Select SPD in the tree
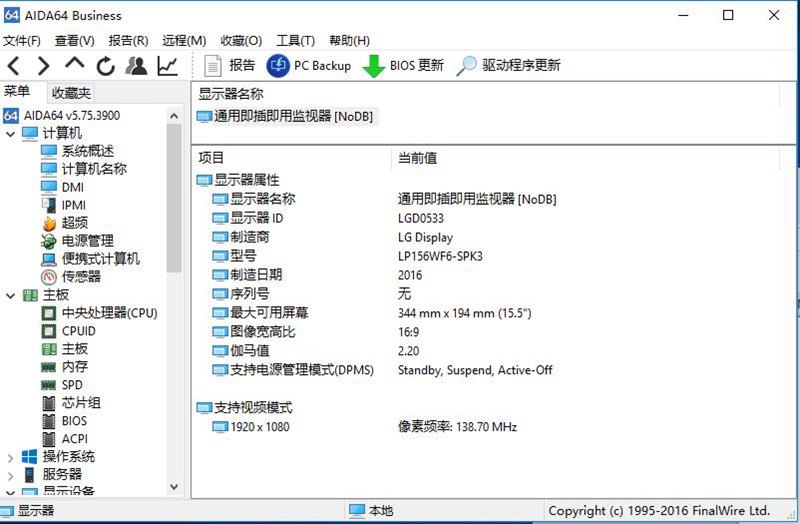This screenshot has width=800, height=524. pyautogui.click(x=62, y=385)
